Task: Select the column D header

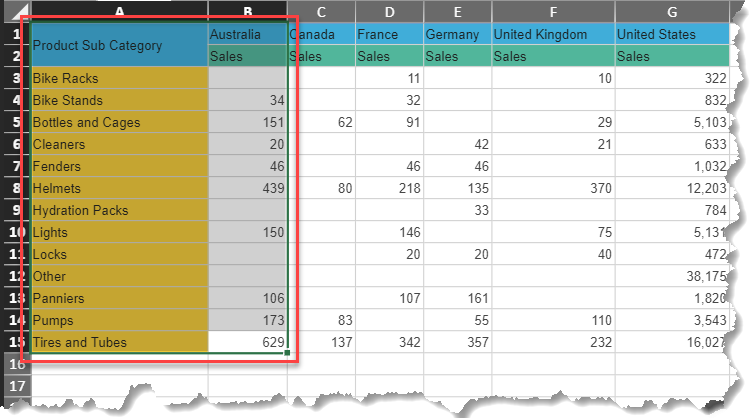Action: pos(388,12)
